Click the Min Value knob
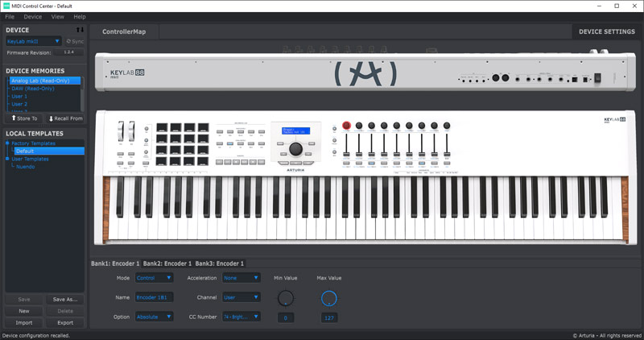This screenshot has height=340, width=644. point(286,299)
